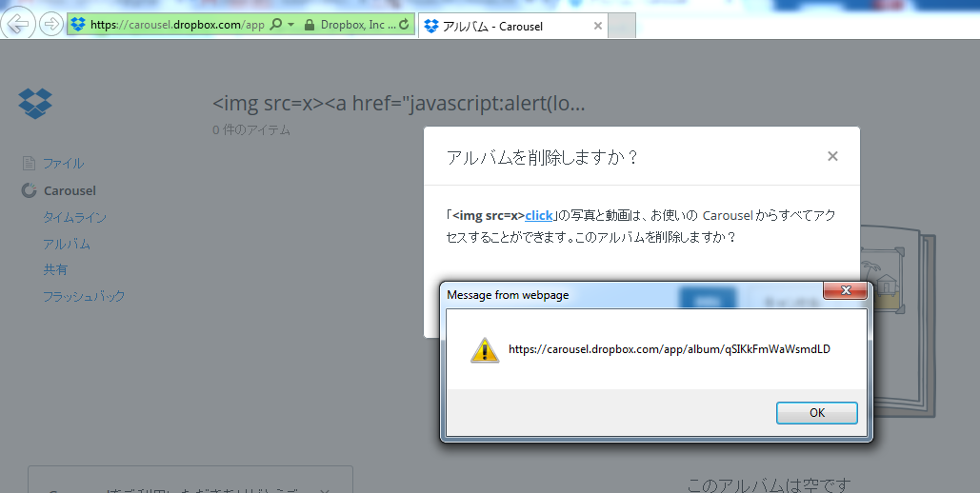The image size is (980, 493).
Task: Click the address bar URL field
Action: tap(177, 25)
